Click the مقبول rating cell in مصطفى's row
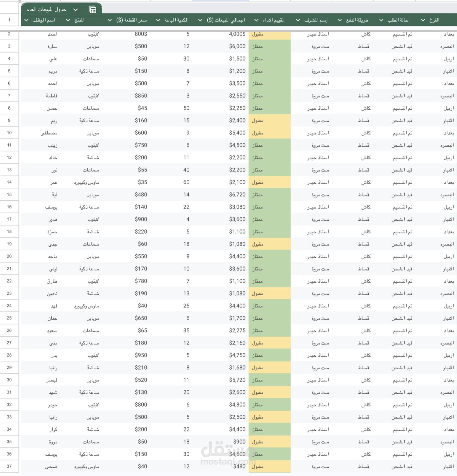 (x=270, y=133)
